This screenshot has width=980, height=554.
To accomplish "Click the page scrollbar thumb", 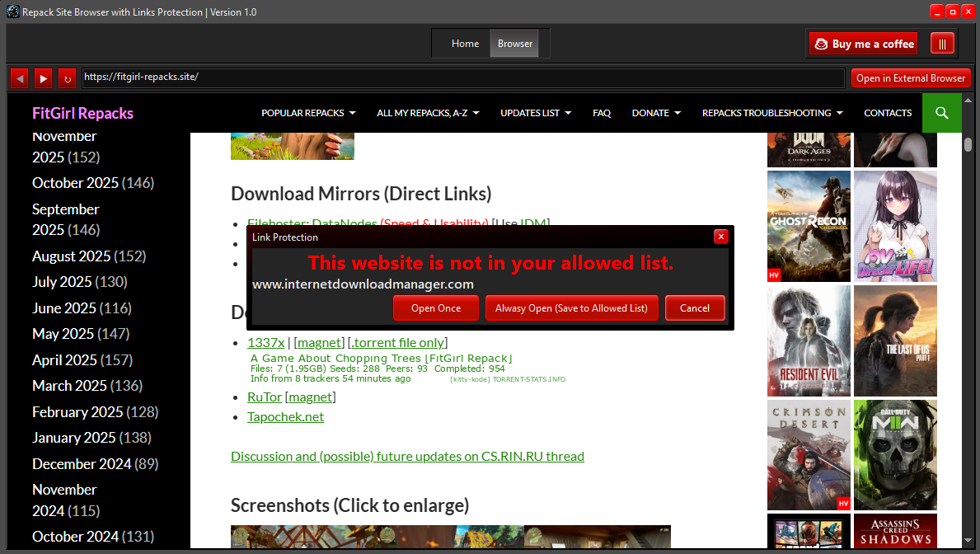I will 968,144.
